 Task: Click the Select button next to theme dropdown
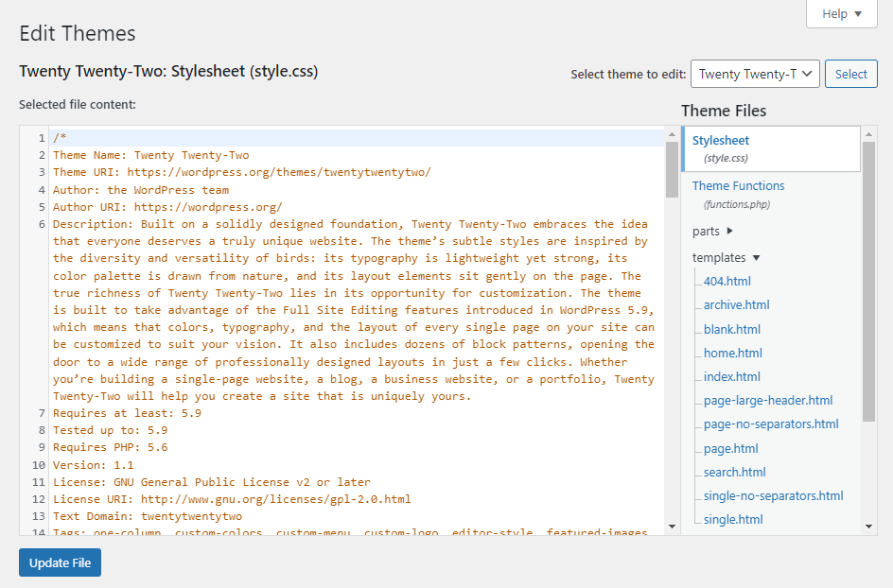coord(850,73)
